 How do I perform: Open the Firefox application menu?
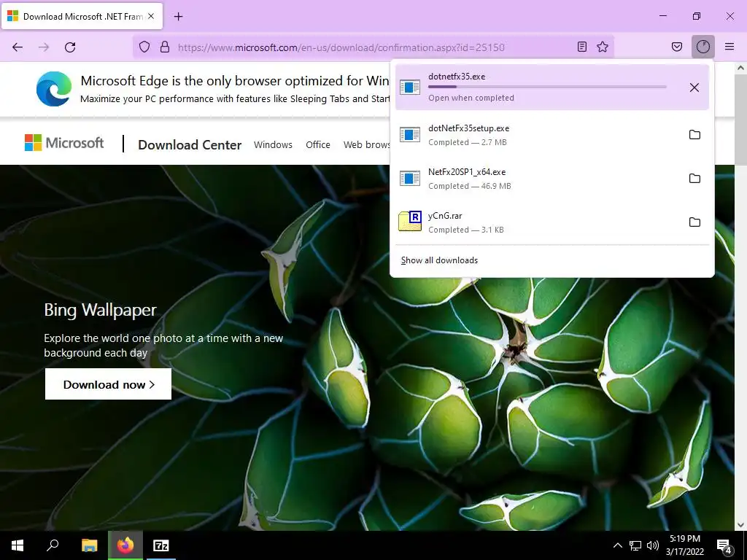[x=729, y=47]
